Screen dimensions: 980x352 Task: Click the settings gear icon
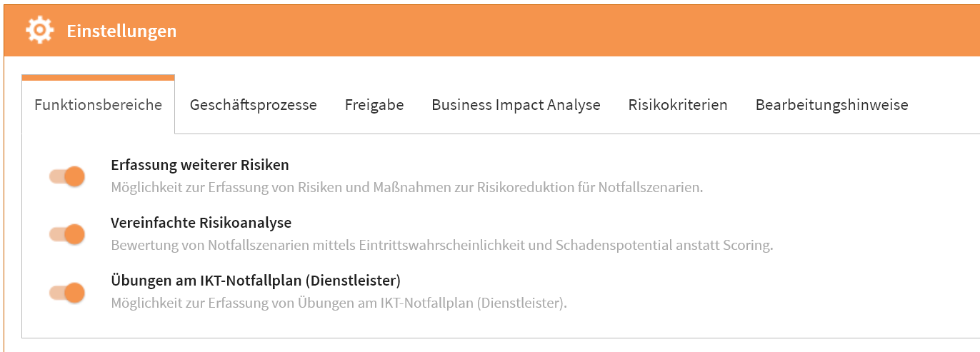click(x=39, y=31)
